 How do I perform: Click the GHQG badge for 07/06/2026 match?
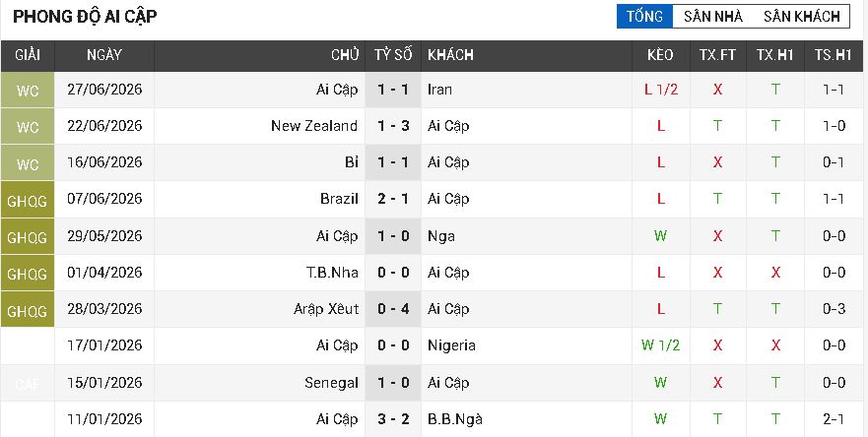click(x=28, y=199)
